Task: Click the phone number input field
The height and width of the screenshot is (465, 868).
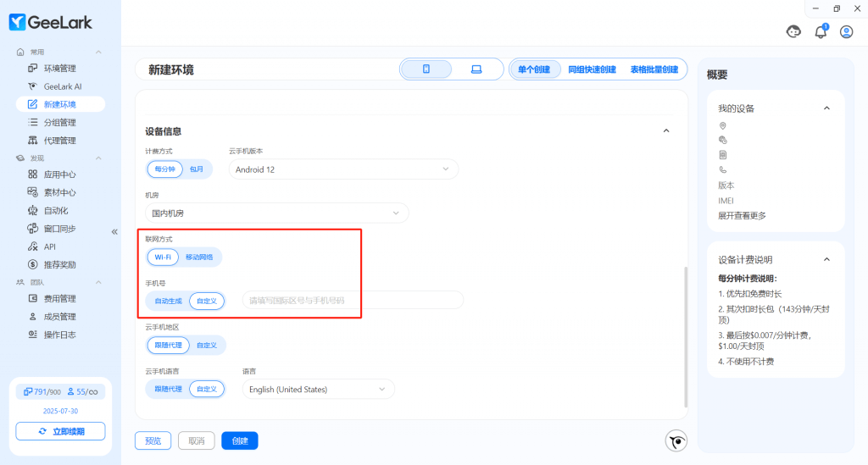Action: tap(353, 300)
